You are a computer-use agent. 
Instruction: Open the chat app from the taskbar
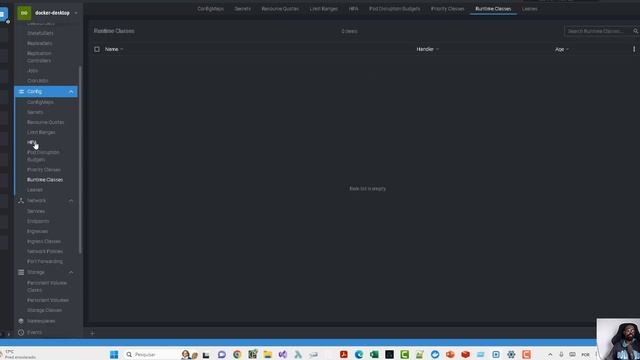click(222, 354)
